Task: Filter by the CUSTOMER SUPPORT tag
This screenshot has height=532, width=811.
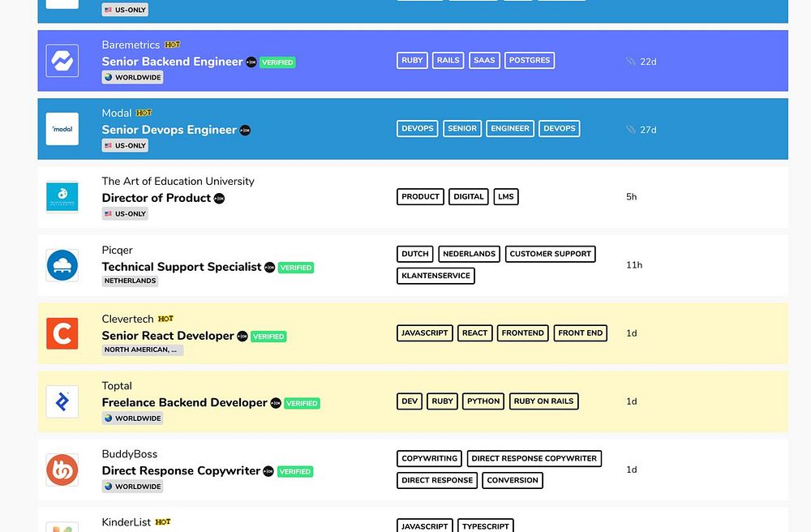Action: (551, 254)
